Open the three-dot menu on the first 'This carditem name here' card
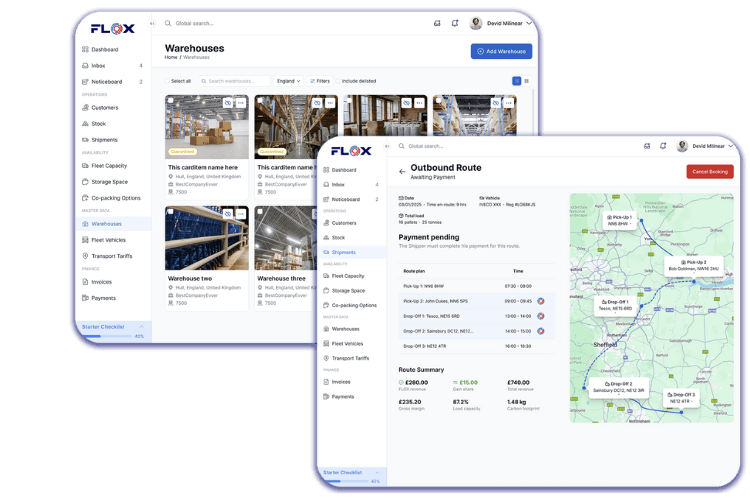The height and width of the screenshot is (500, 750). coord(241,103)
